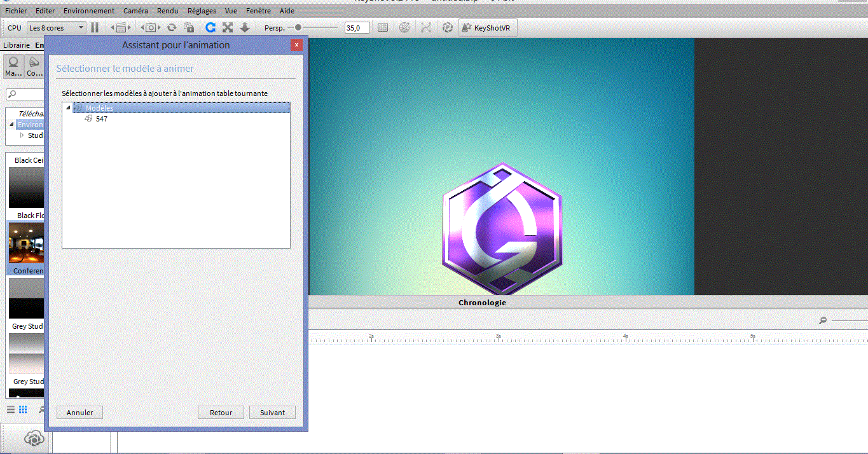Click the Chronologie panel header
The width and height of the screenshot is (868, 454).
pyautogui.click(x=482, y=303)
